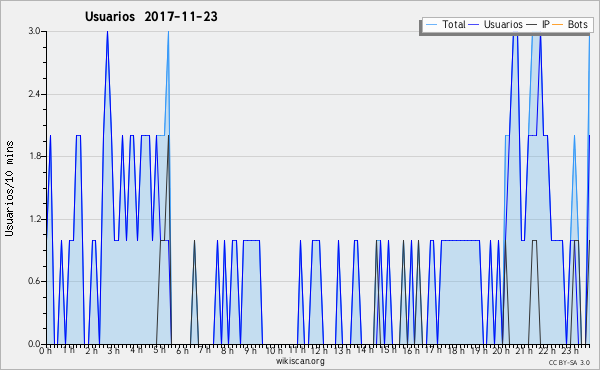Click the 'Bots' legend entry
The width and height of the screenshot is (600, 370).
point(577,24)
